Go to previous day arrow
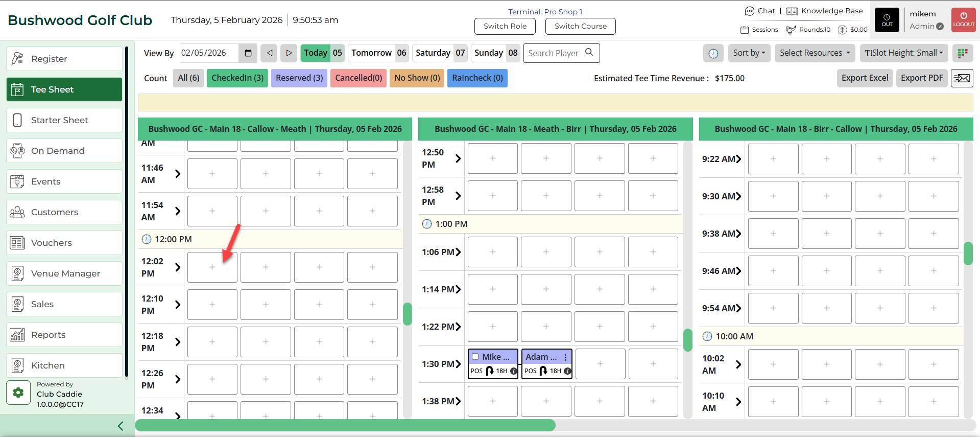Viewport: 980px width, 437px height. click(x=269, y=53)
